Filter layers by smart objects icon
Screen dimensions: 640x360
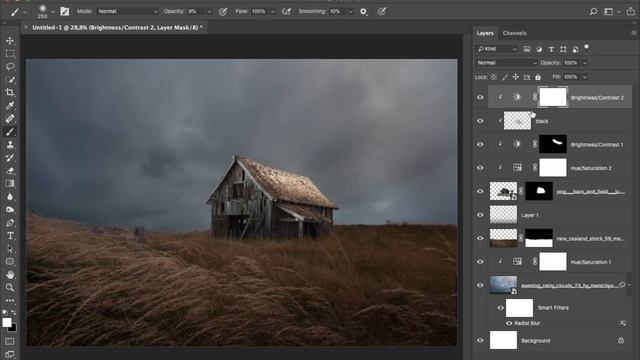(x=575, y=49)
